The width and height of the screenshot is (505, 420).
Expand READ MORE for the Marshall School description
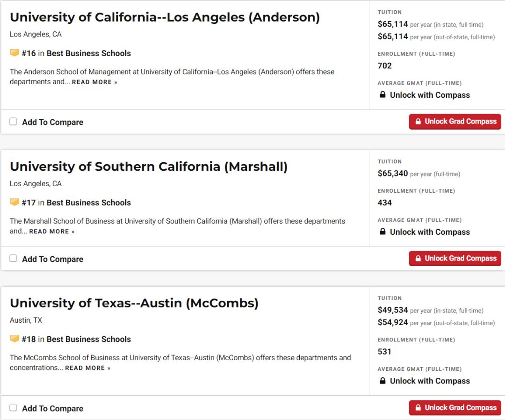point(52,232)
